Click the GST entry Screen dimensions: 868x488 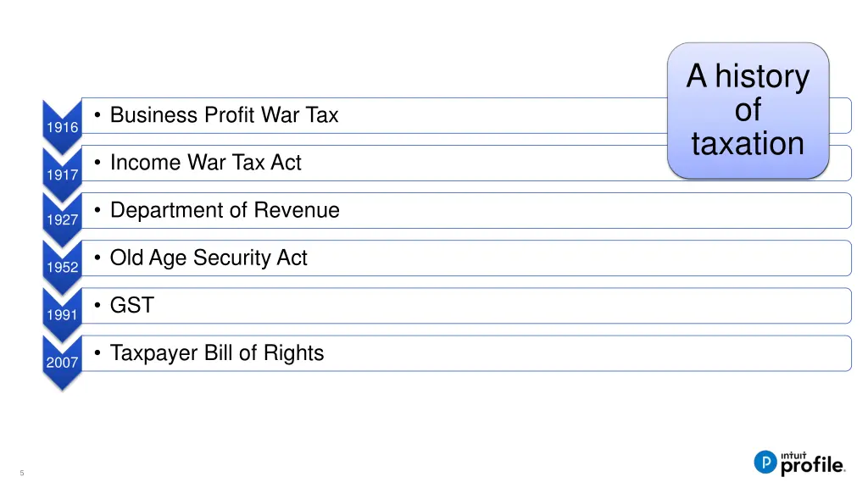132,305
